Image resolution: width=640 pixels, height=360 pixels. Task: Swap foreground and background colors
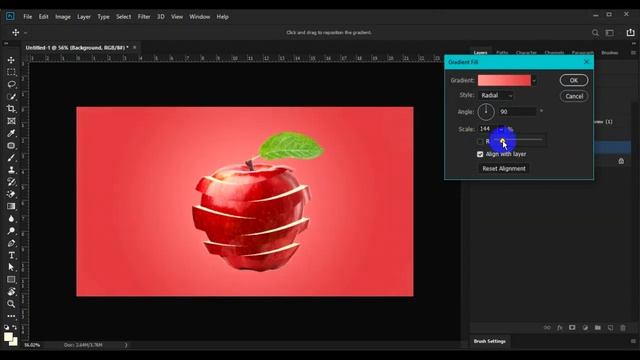tap(15, 327)
